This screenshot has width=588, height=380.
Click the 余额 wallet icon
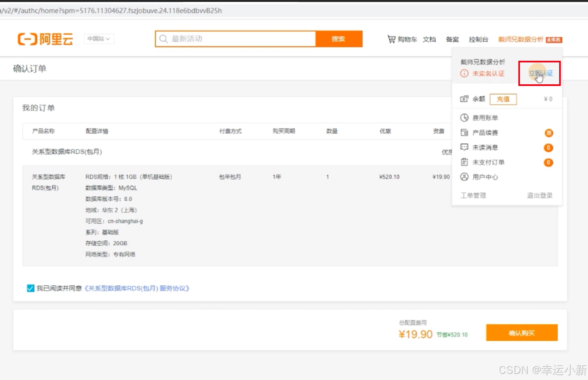point(464,99)
